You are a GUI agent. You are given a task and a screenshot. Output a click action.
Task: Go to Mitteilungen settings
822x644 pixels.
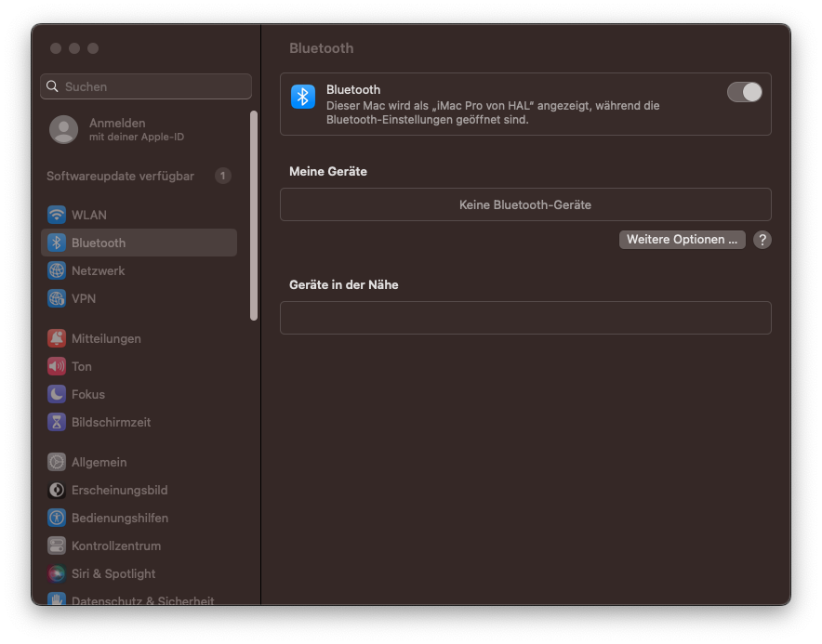coord(139,338)
